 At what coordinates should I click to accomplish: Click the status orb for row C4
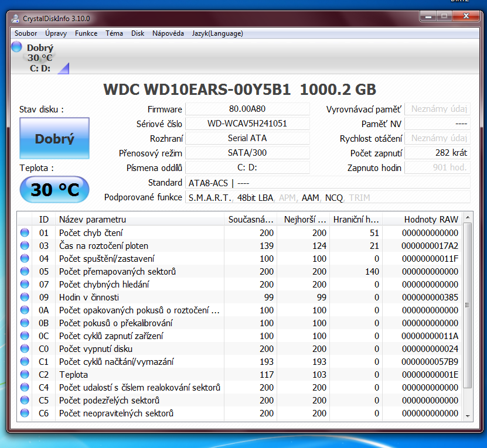coord(25,387)
